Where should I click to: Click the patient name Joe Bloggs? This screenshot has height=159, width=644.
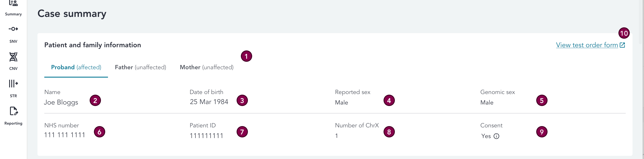pyautogui.click(x=61, y=102)
